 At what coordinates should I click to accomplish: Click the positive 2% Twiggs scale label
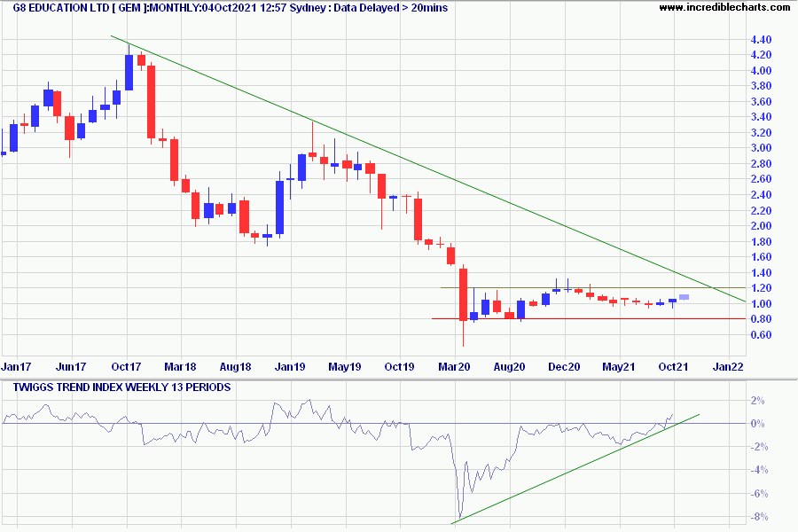point(758,401)
